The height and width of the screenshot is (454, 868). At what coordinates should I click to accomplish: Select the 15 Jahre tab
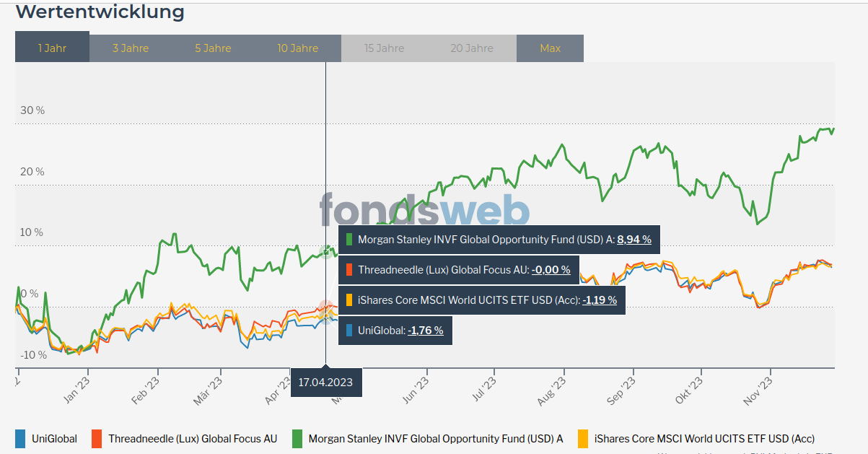(384, 48)
